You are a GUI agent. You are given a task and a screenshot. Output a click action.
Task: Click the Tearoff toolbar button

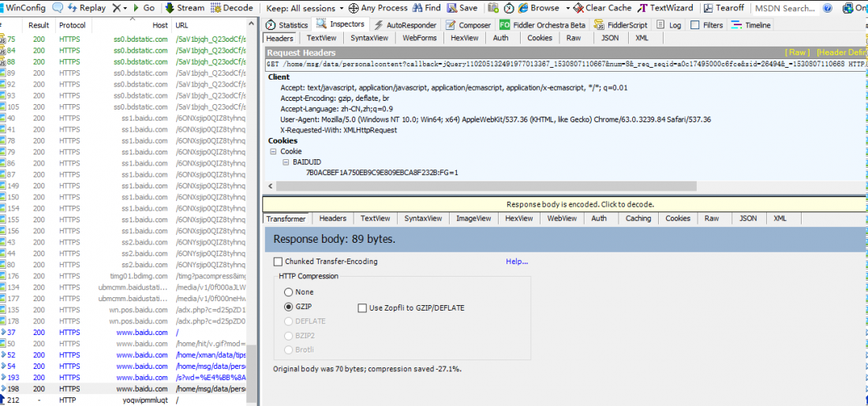point(724,8)
